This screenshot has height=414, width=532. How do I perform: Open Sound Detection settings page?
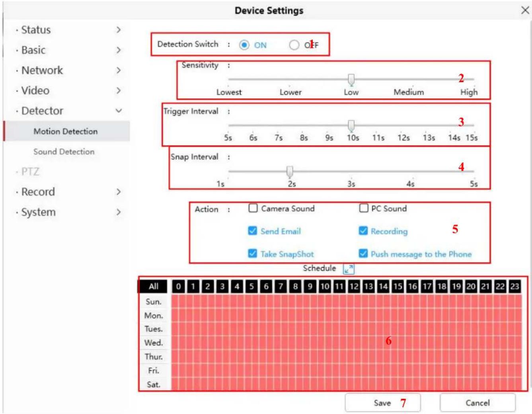tap(64, 152)
